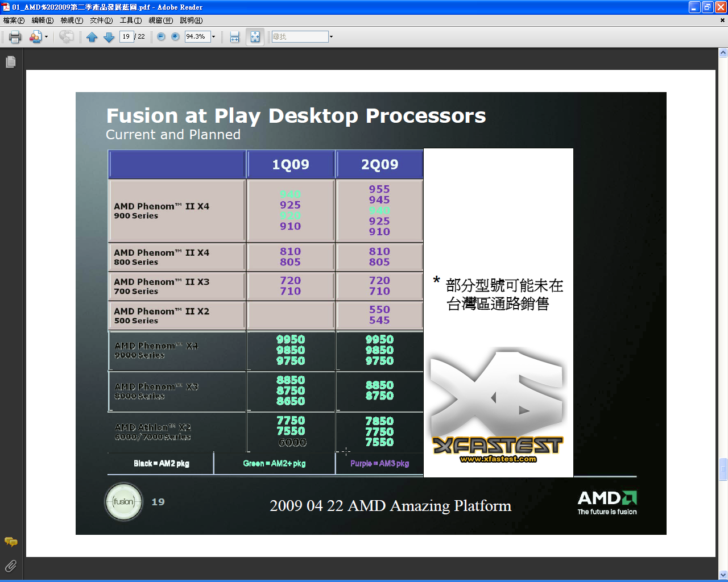Select the Fit Width scrolling icon
Viewport: 728px width, 582px height.
tap(234, 37)
